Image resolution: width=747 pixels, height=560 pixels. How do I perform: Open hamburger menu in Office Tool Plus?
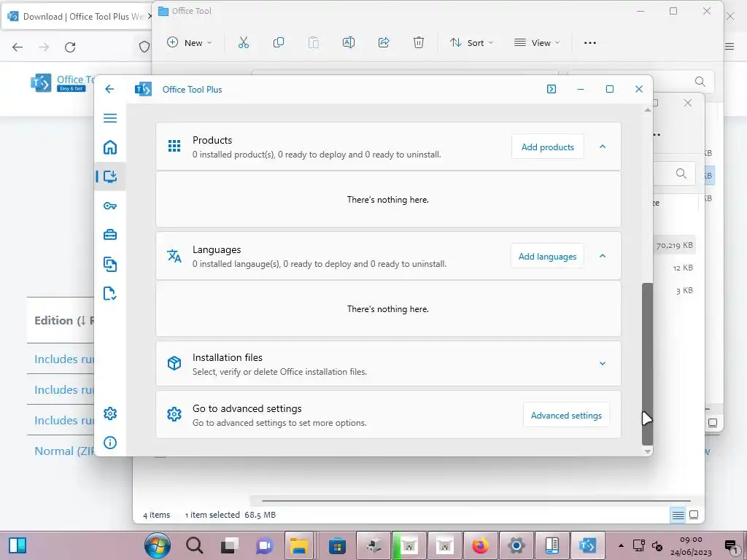click(110, 118)
